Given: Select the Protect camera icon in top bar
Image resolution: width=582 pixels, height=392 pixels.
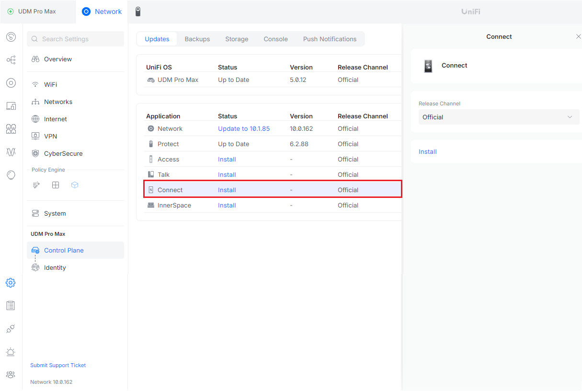Looking at the screenshot, I should (x=138, y=12).
